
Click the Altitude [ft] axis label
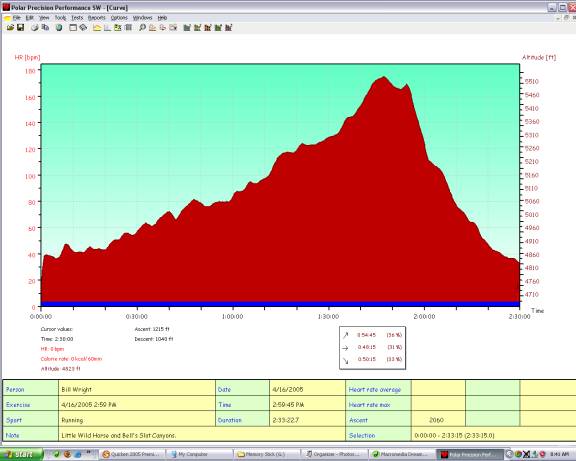point(539,58)
